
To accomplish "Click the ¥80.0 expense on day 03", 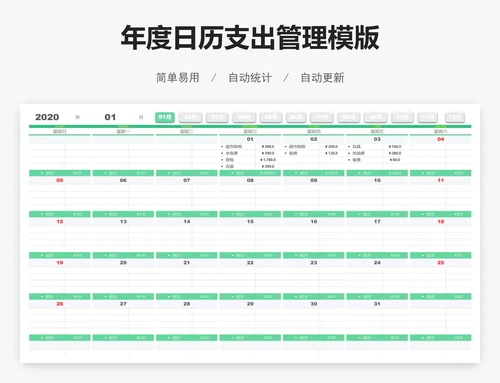I will (395, 160).
